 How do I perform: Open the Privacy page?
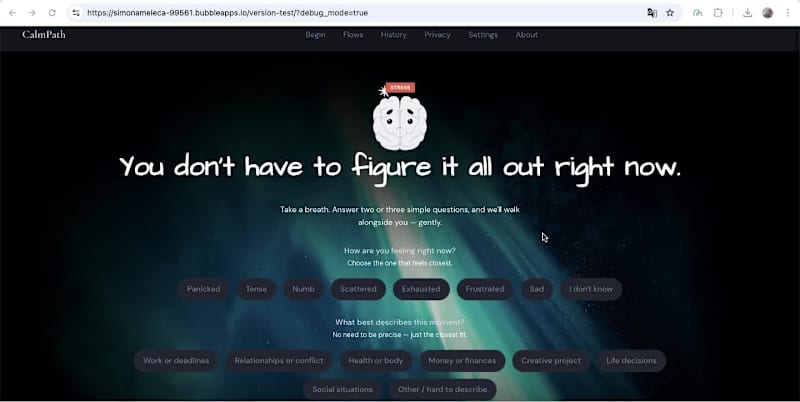[x=437, y=35]
